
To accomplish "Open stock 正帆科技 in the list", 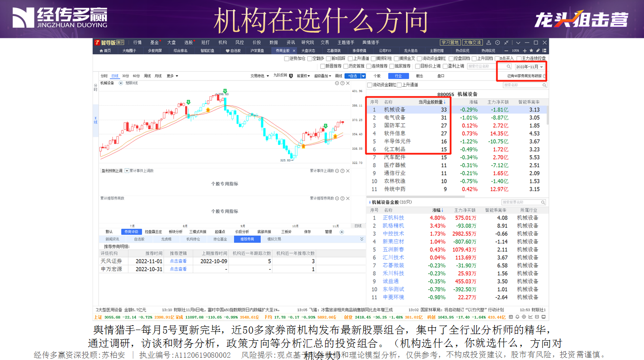I will coord(393,218).
